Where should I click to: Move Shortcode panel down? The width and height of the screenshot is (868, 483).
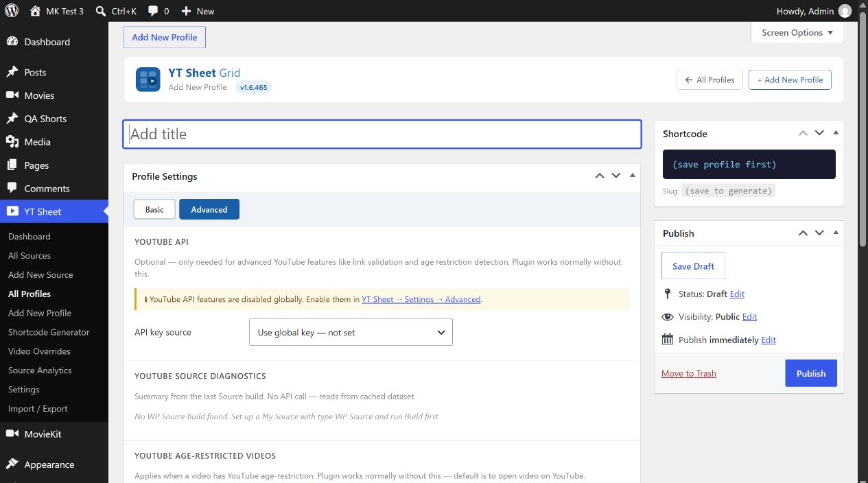819,133
